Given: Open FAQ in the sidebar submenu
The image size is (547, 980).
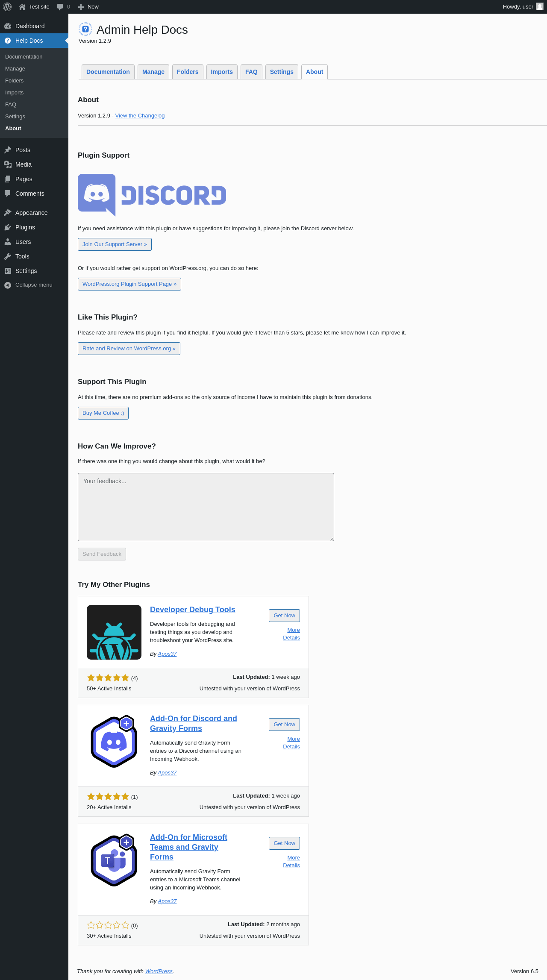Looking at the screenshot, I should 11,105.
